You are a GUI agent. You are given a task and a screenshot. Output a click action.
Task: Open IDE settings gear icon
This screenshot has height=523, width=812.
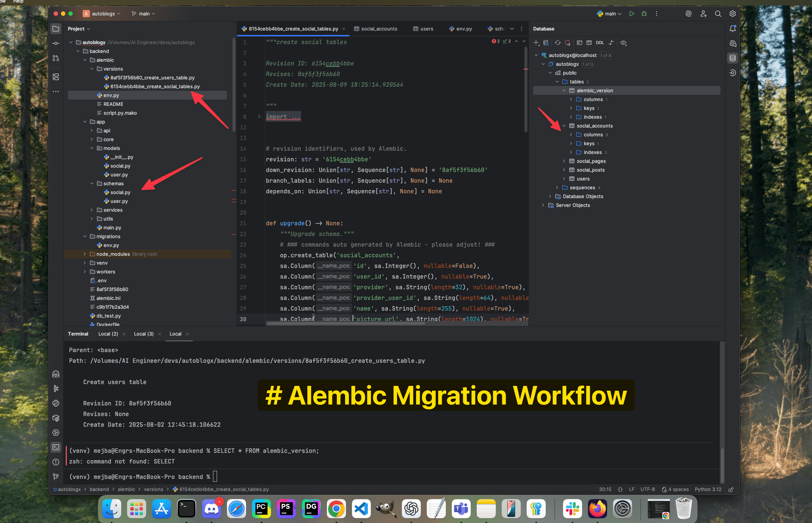point(733,14)
